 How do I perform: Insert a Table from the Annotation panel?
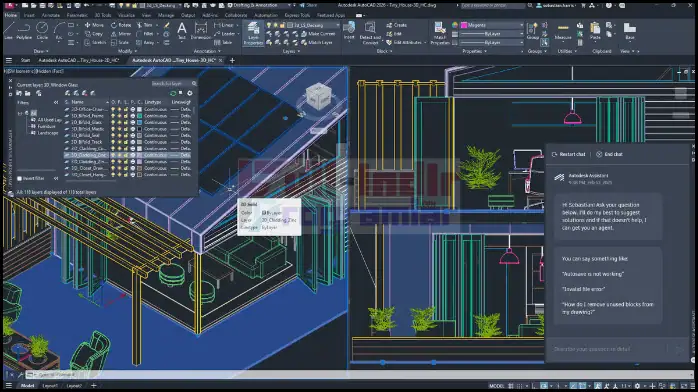(223, 42)
